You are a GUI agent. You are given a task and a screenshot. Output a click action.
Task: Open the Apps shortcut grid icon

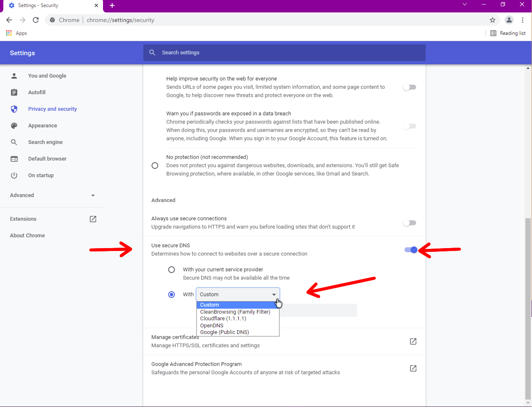pos(9,33)
